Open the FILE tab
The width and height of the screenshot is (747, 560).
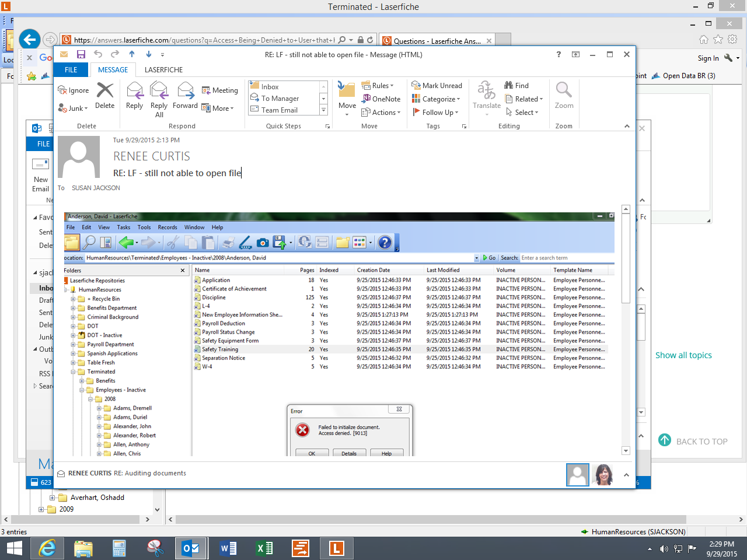pos(71,70)
